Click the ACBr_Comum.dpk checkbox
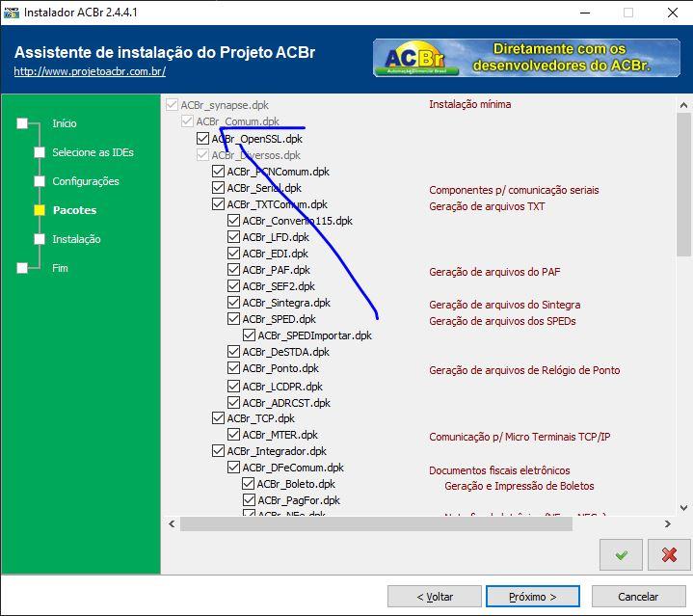 point(187,121)
